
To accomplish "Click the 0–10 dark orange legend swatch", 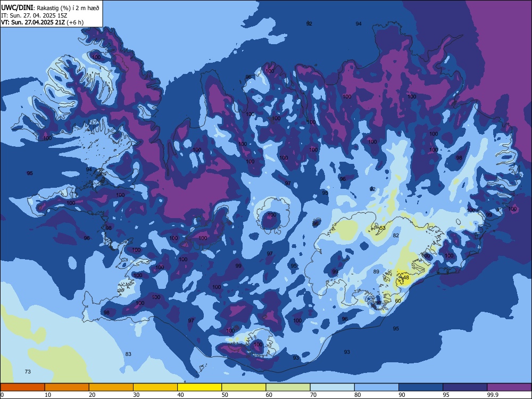I will [22, 387].
